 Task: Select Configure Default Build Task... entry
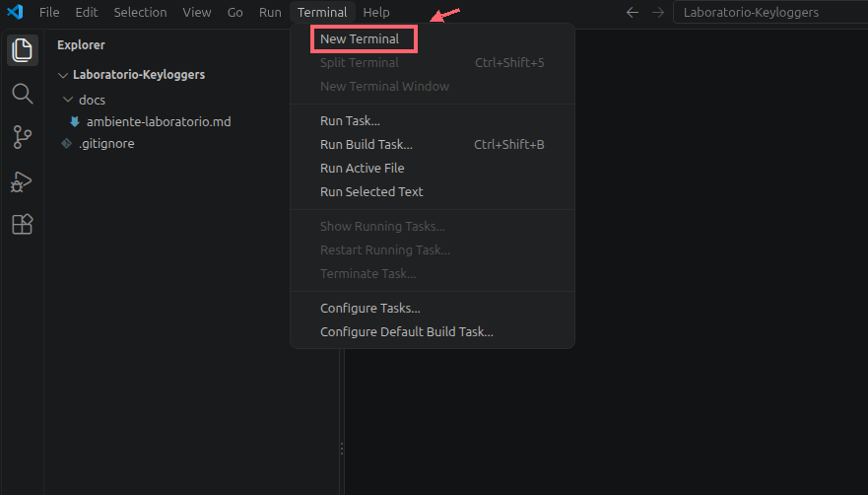coord(433,332)
